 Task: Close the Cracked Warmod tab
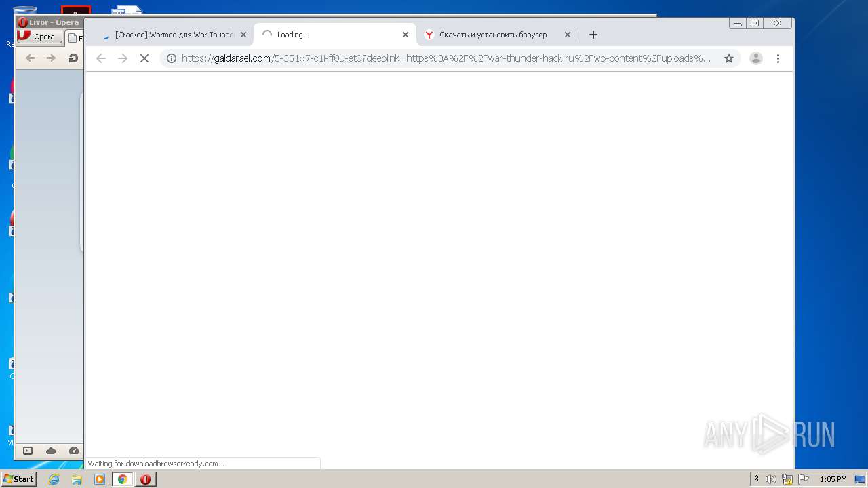(243, 35)
